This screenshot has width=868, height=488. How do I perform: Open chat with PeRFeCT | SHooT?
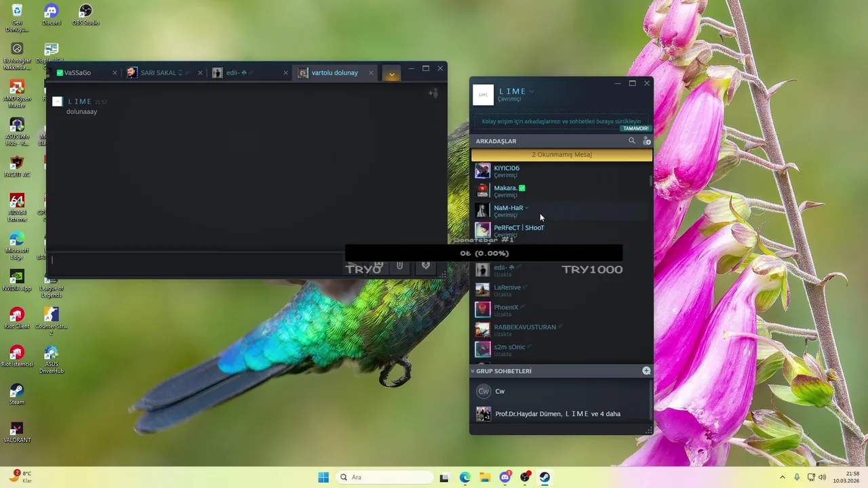pyautogui.click(x=560, y=230)
